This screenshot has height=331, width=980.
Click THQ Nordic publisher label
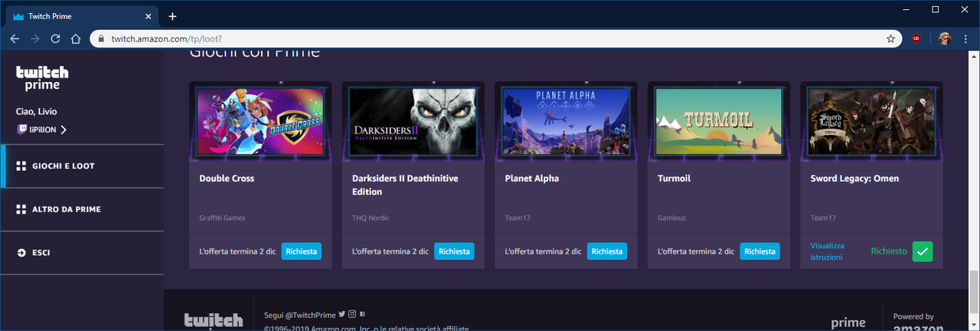pos(371,218)
